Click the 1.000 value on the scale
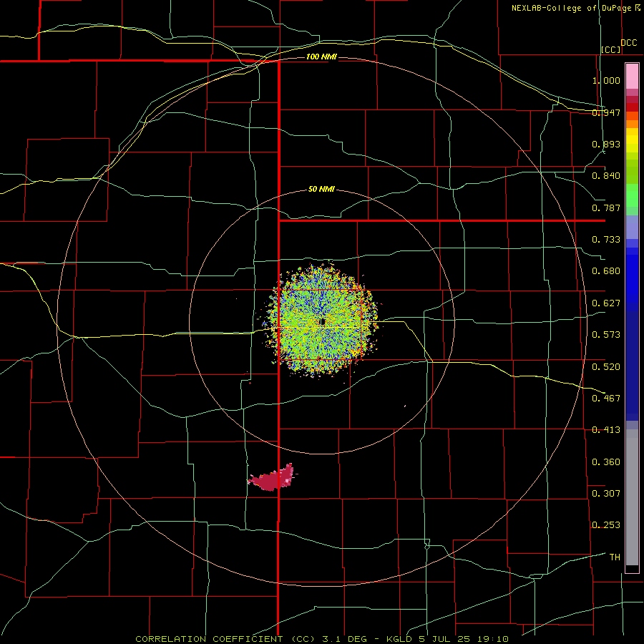Screen dimensions: 644x644 606,80
